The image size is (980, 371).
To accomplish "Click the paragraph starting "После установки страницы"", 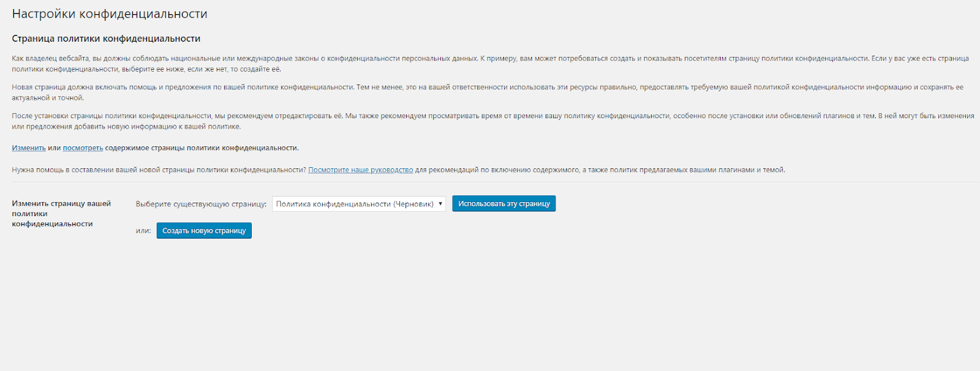I will pos(245,116).
